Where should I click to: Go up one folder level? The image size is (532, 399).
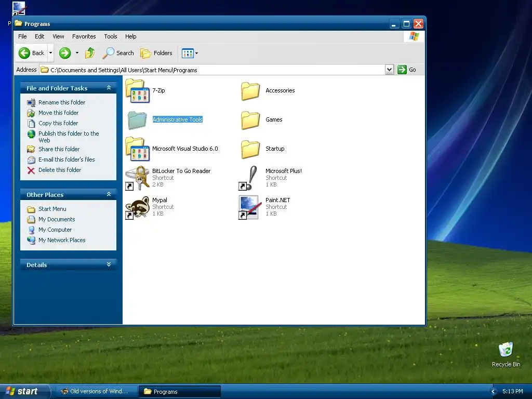coord(90,53)
